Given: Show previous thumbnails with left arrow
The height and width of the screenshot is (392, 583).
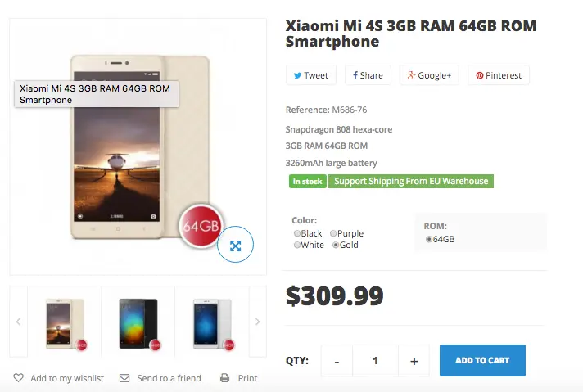Looking at the screenshot, I should point(19,322).
